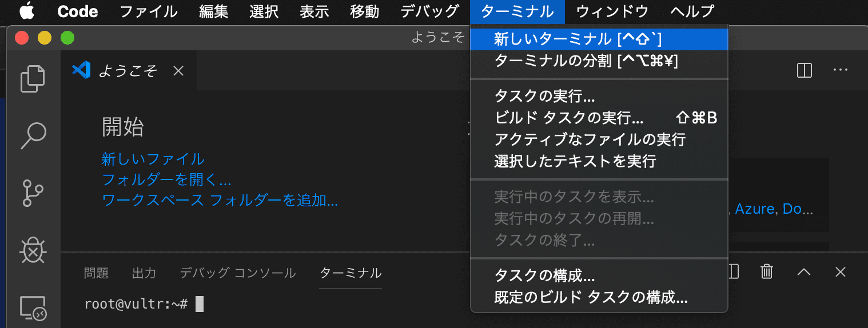Screen dimensions: 868x328
Task: Kill terminal with the trash icon
Action: (x=767, y=272)
